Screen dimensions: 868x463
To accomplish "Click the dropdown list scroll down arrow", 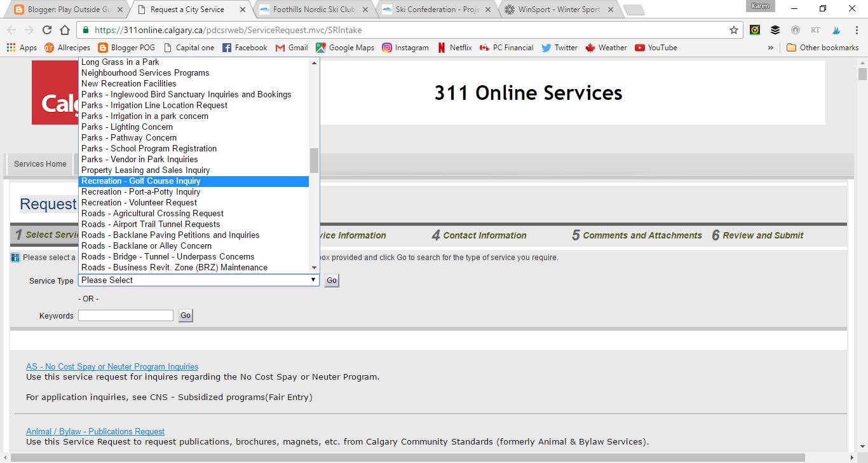I will pyautogui.click(x=314, y=268).
